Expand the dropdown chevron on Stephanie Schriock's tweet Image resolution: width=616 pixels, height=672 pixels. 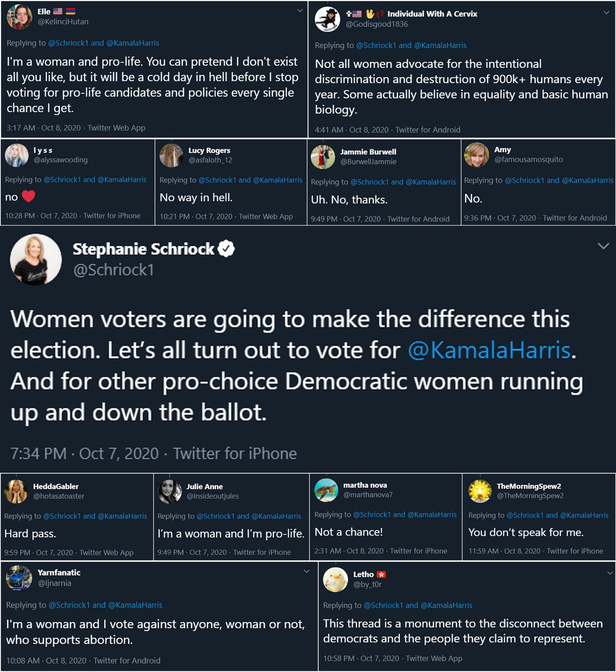coord(603,246)
